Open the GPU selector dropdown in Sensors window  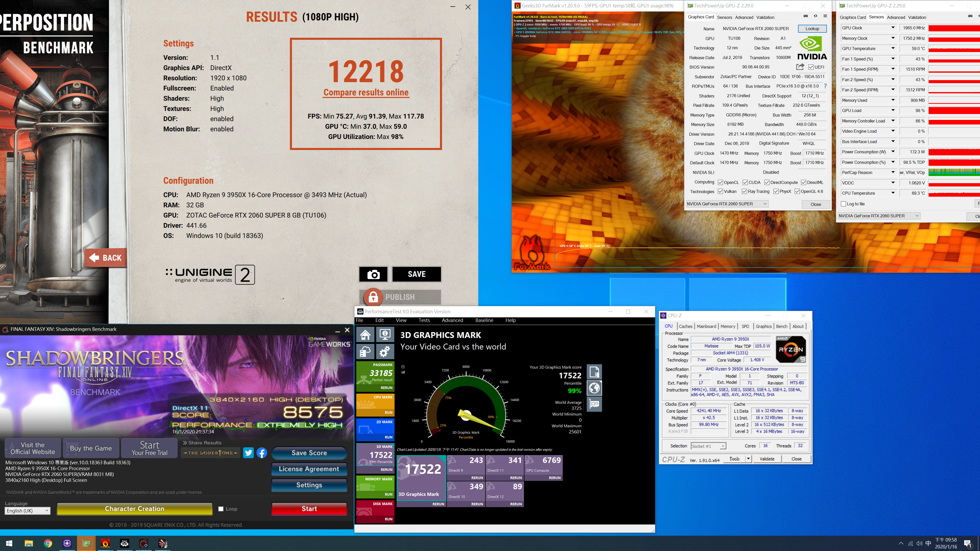879,216
